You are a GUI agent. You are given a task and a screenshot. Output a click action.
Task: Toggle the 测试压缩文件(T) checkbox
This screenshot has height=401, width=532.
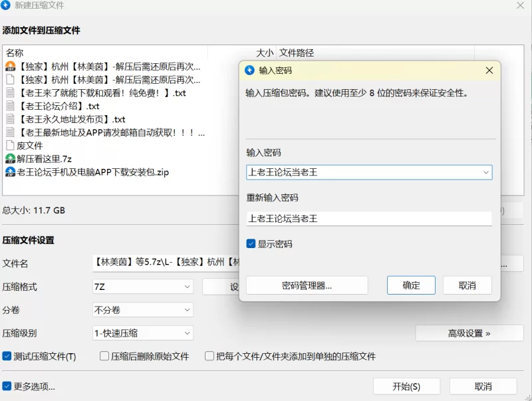(7, 356)
